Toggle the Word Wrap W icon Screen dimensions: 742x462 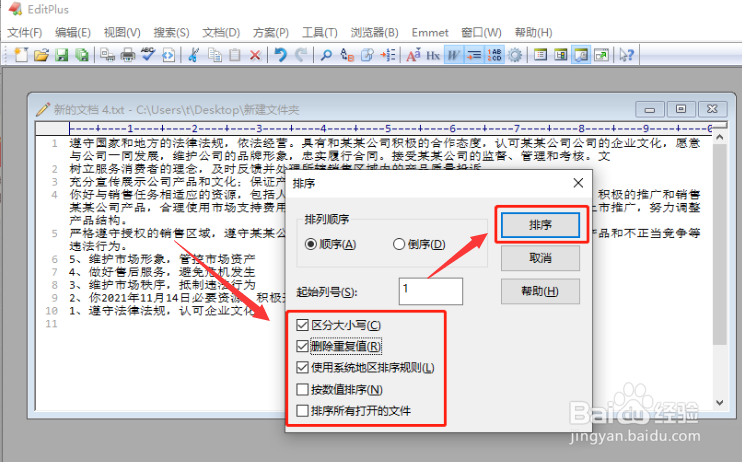pos(453,55)
